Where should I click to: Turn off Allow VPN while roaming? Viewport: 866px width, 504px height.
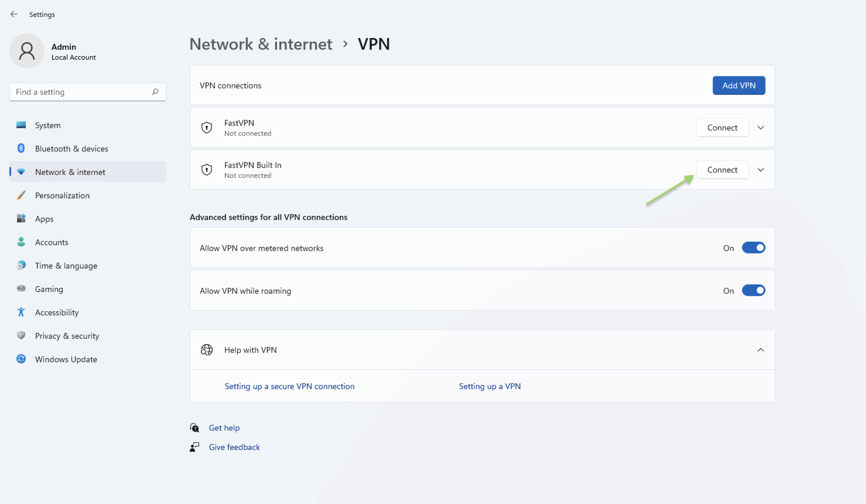coord(753,291)
